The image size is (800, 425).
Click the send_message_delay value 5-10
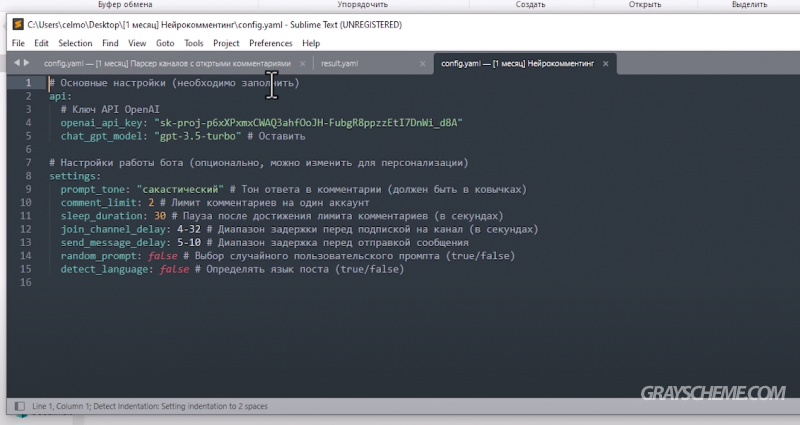[189, 242]
